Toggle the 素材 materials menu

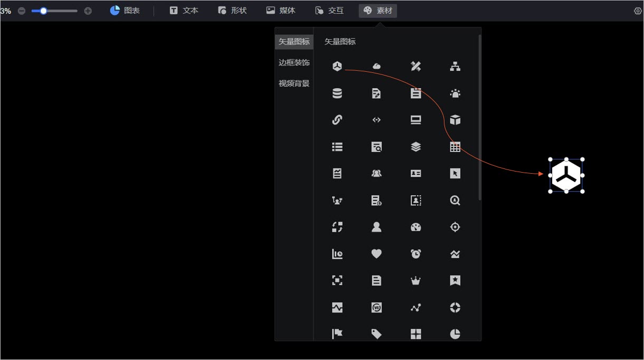pyautogui.click(x=378, y=11)
